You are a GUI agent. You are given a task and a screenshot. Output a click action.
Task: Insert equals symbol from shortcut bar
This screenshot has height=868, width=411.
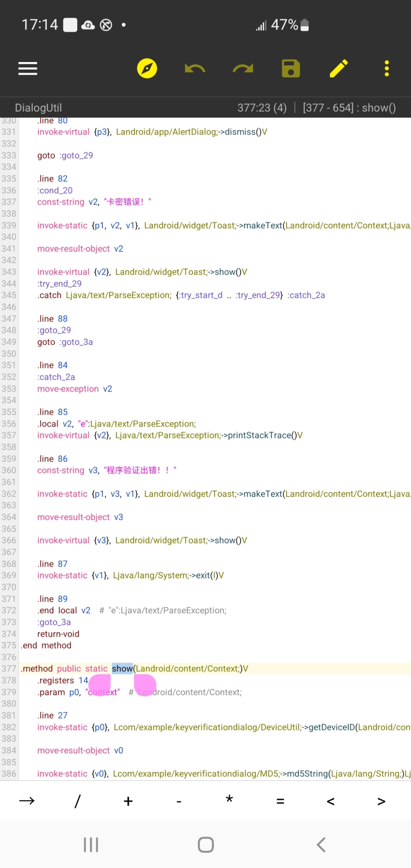pyautogui.click(x=280, y=801)
